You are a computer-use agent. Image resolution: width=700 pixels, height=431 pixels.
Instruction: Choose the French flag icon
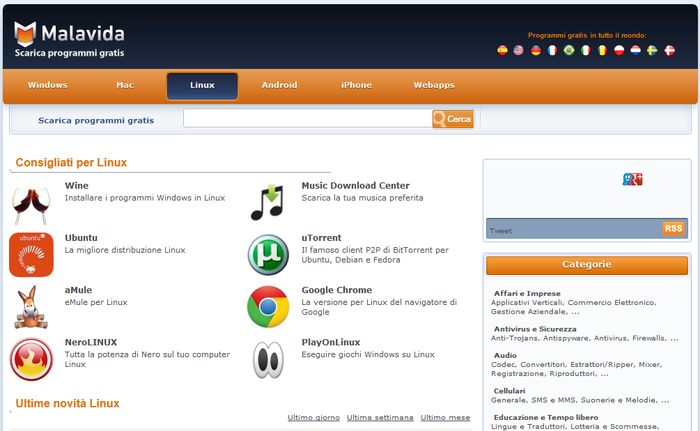(x=552, y=50)
